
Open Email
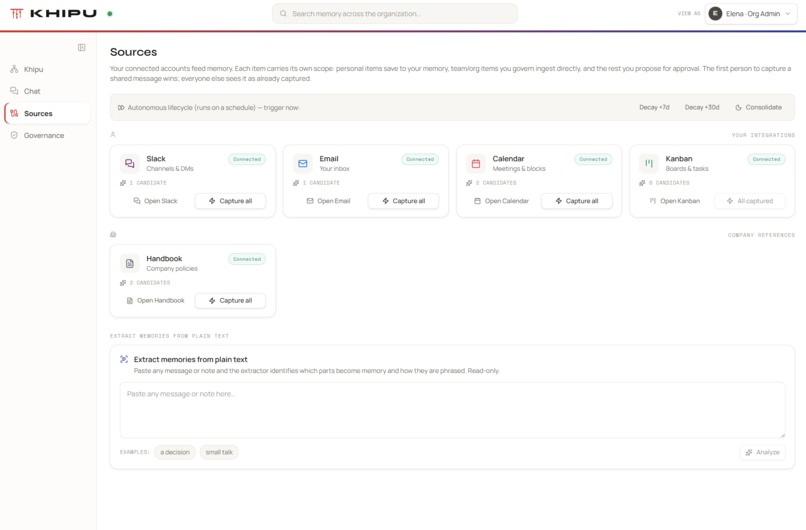328,201
